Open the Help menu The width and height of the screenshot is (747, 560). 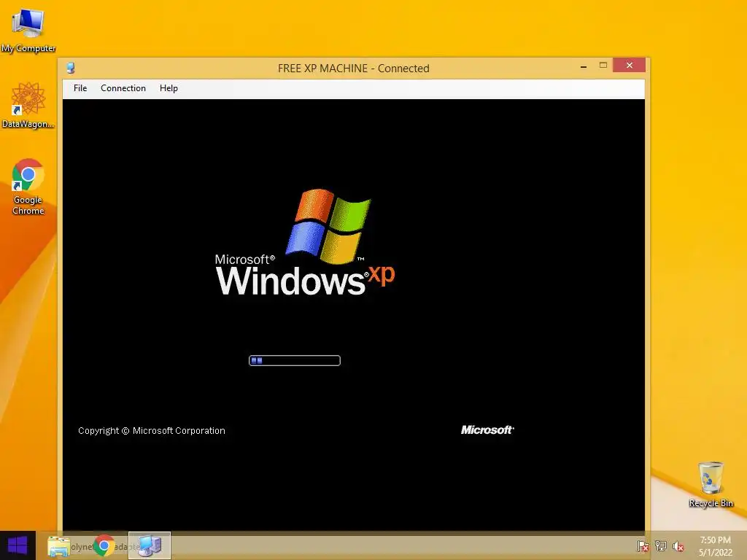tap(169, 88)
